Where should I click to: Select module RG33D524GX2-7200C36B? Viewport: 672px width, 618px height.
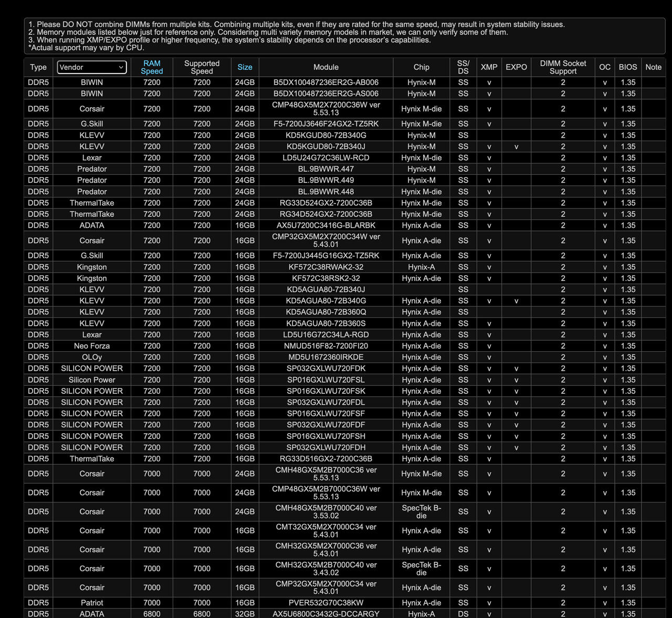(x=326, y=203)
